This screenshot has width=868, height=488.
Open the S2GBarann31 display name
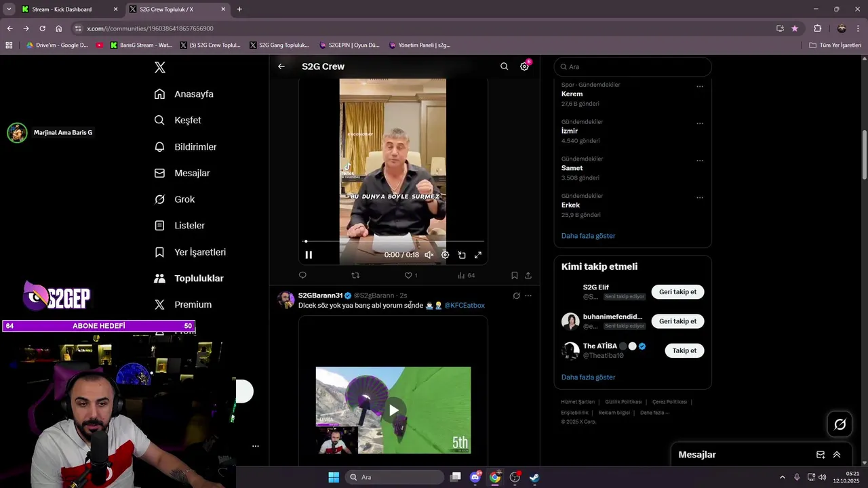[x=321, y=296]
